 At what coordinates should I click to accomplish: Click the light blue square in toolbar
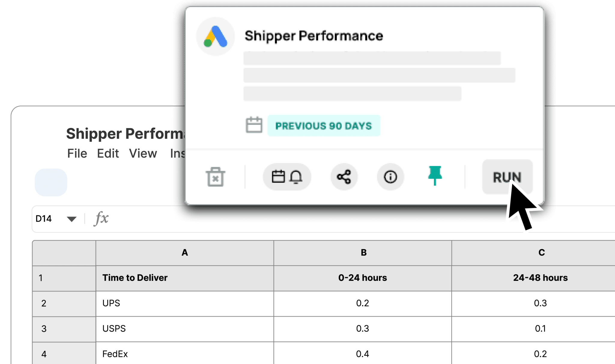(51, 182)
